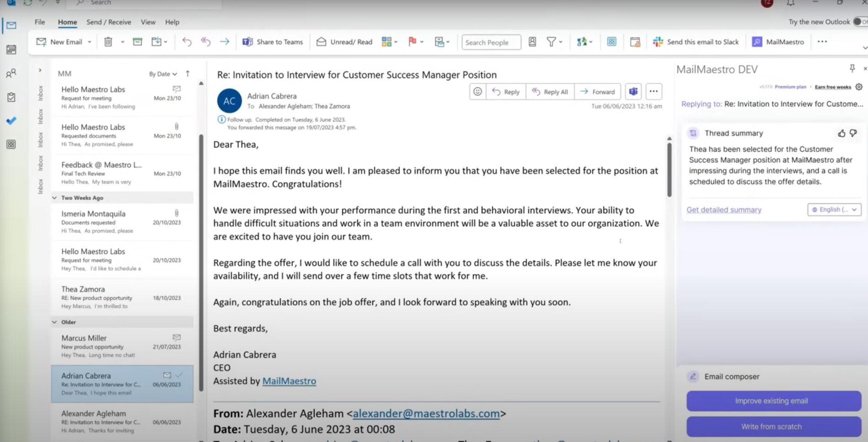
Task: Click the Improve existing email button
Action: pos(774,401)
